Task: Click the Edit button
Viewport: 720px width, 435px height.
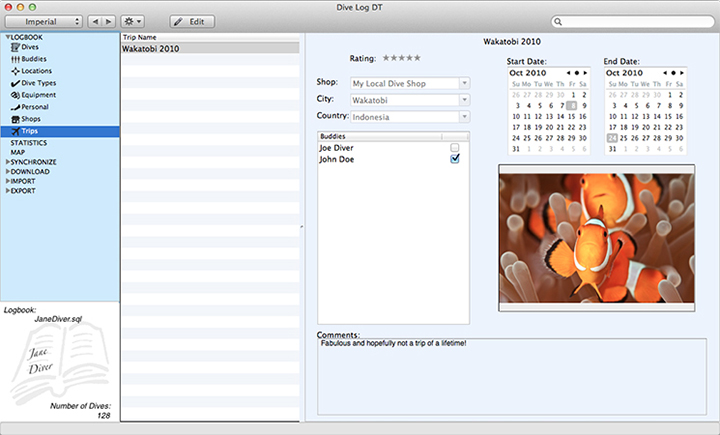Action: (x=192, y=21)
